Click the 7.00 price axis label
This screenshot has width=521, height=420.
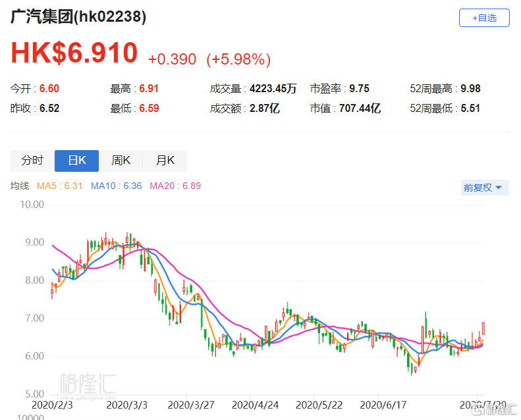coord(34,318)
